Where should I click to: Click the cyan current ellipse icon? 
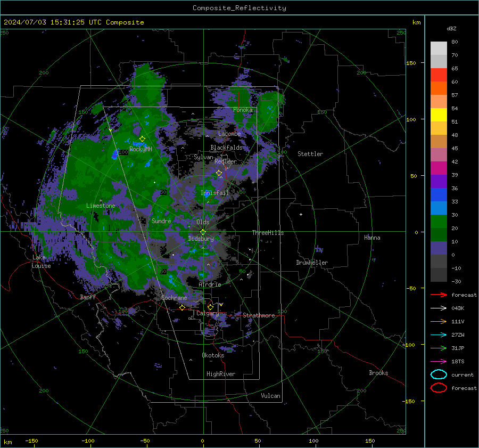pos(439,374)
